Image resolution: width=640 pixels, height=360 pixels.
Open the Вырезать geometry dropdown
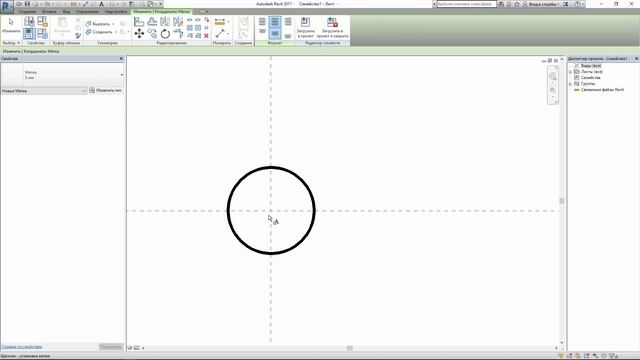[x=113, y=24]
